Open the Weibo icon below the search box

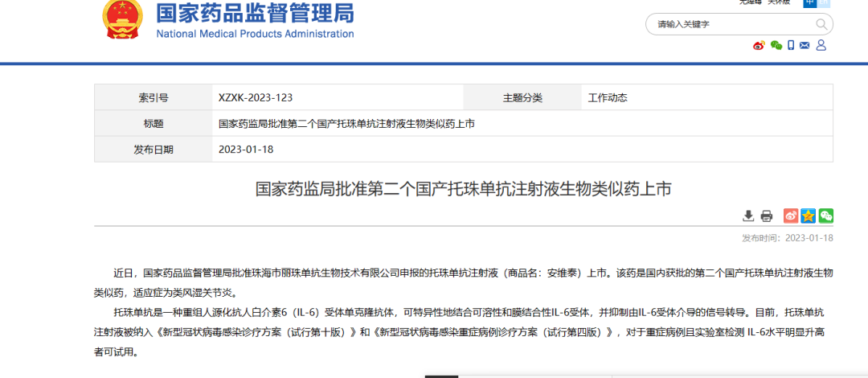(x=759, y=46)
